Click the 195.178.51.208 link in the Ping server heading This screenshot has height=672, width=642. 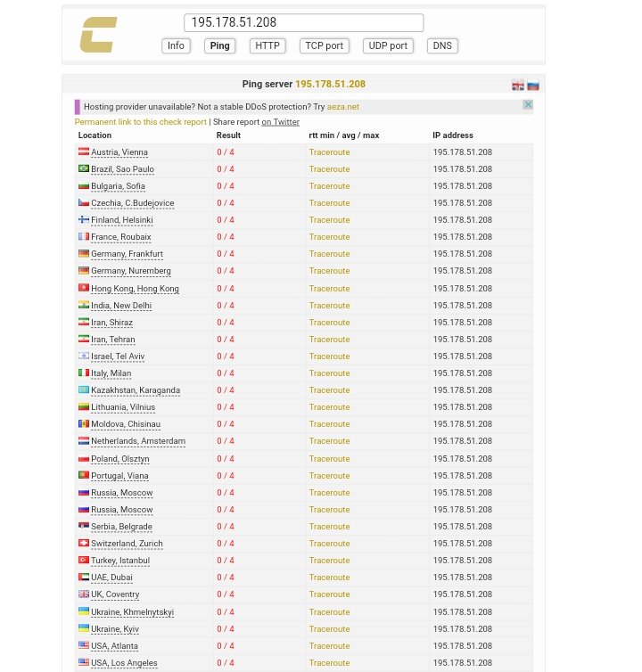(330, 84)
